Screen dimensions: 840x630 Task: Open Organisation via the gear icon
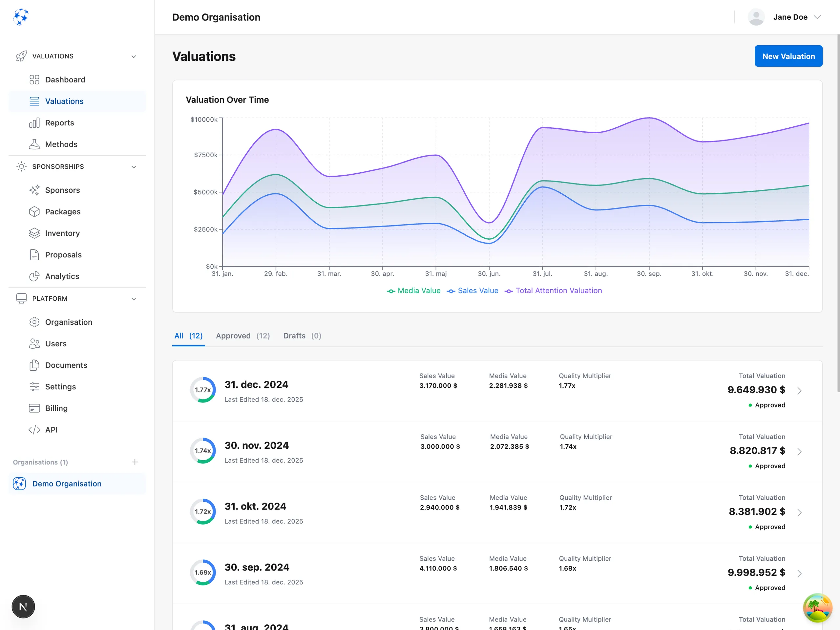34,322
